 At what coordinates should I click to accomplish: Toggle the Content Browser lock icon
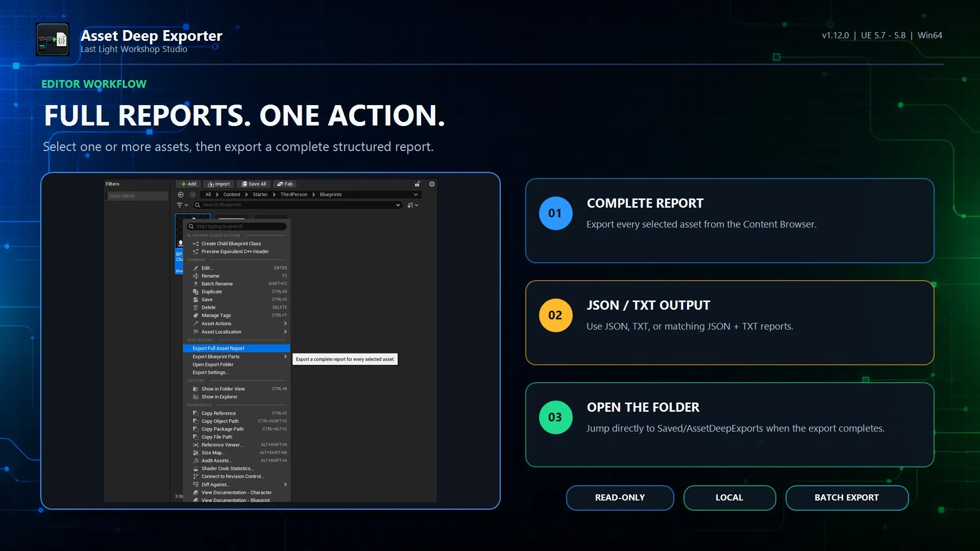pyautogui.click(x=418, y=184)
